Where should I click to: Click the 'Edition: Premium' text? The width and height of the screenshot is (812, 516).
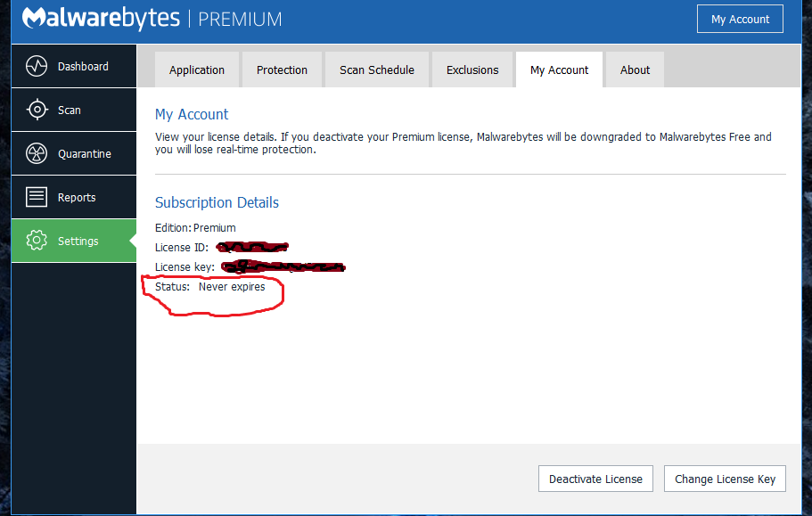[195, 228]
